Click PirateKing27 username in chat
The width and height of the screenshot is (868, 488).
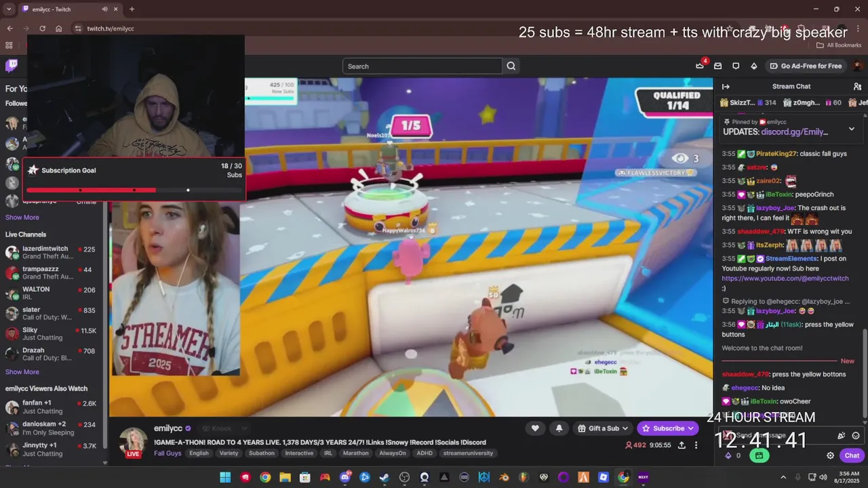pos(776,154)
